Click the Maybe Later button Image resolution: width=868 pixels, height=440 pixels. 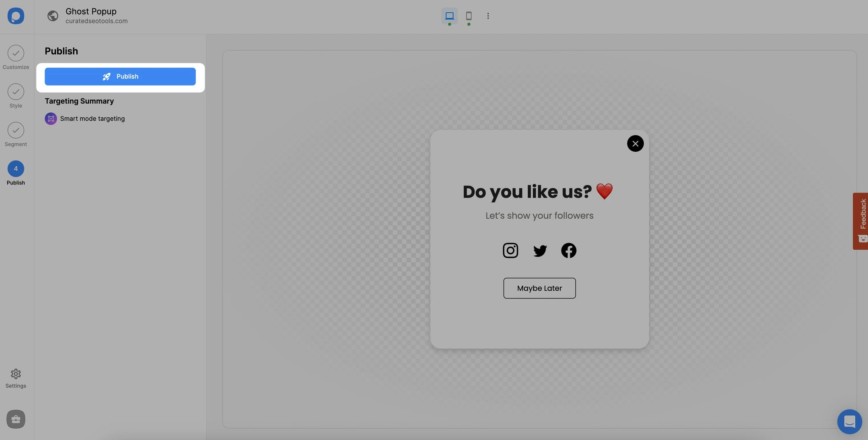click(540, 288)
